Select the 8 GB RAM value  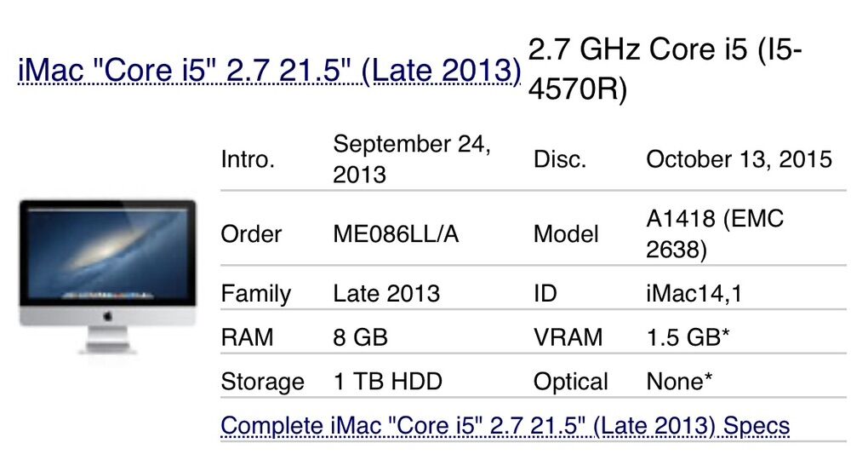[x=360, y=337]
